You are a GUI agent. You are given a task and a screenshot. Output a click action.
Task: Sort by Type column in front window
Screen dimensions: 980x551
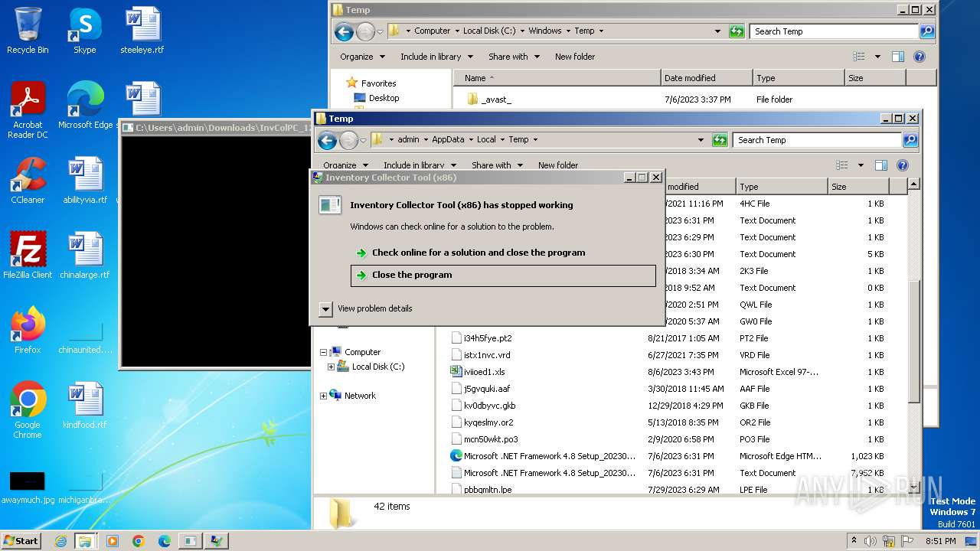[x=782, y=187]
